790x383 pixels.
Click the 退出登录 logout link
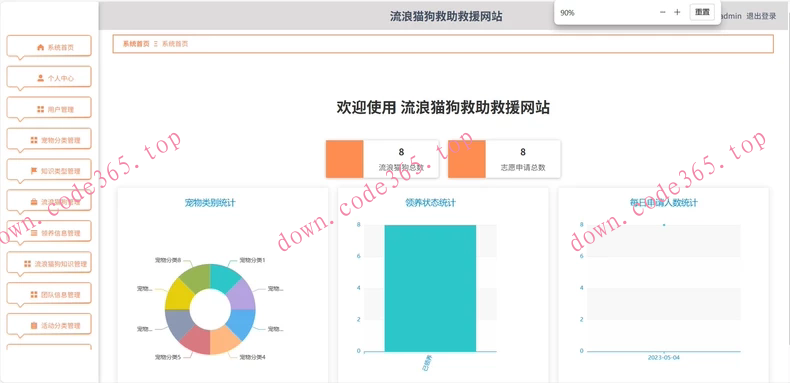click(x=761, y=16)
